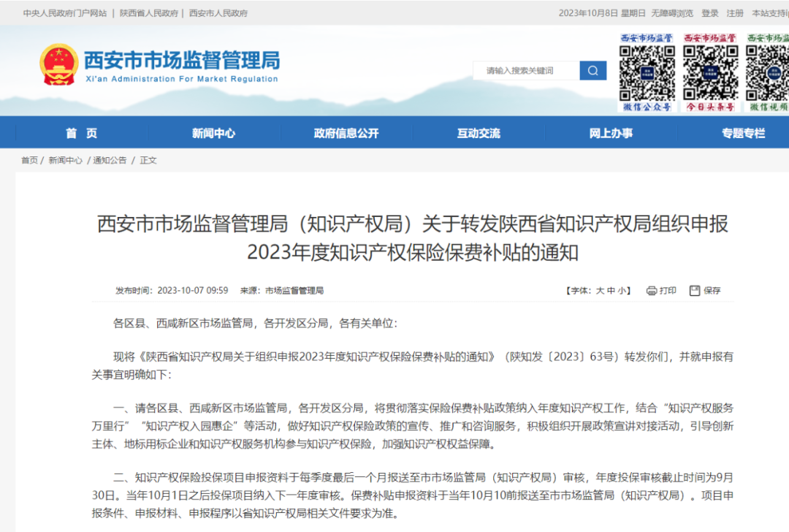
Task: Click the 注册 registration link
Action: [x=734, y=12]
